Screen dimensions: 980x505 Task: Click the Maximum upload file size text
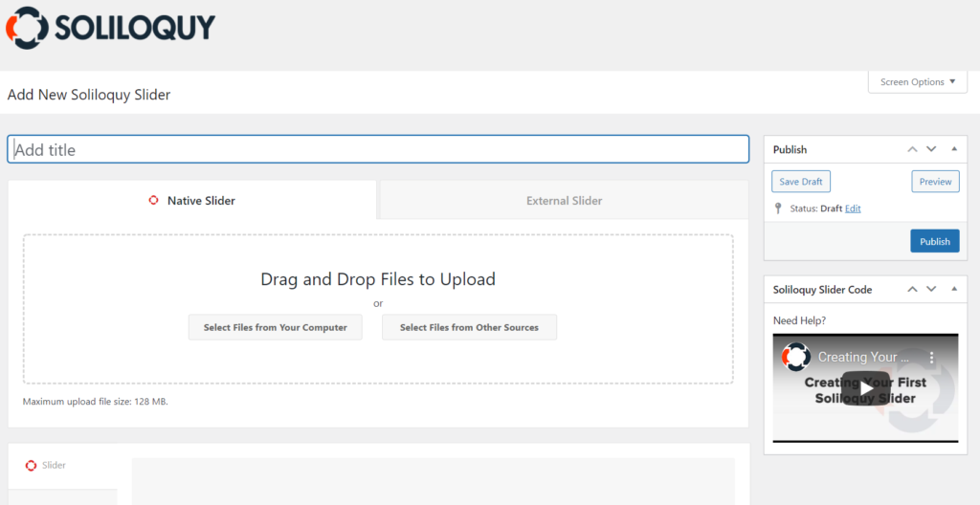click(95, 402)
